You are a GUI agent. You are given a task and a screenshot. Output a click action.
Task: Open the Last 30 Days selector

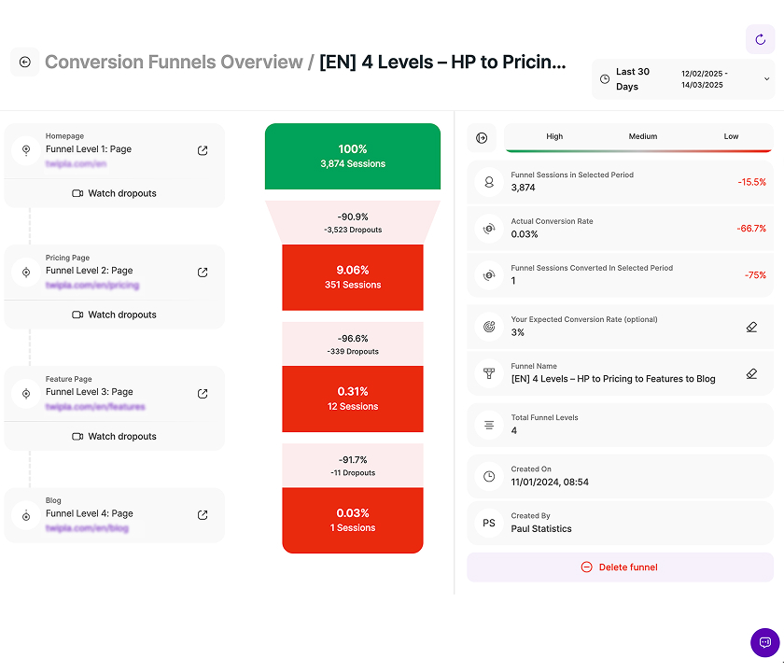click(x=632, y=78)
